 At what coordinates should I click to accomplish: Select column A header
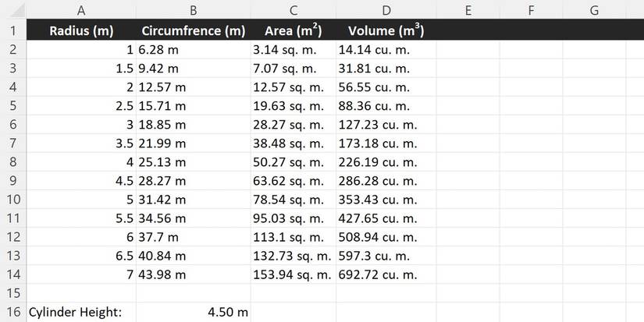(x=81, y=10)
